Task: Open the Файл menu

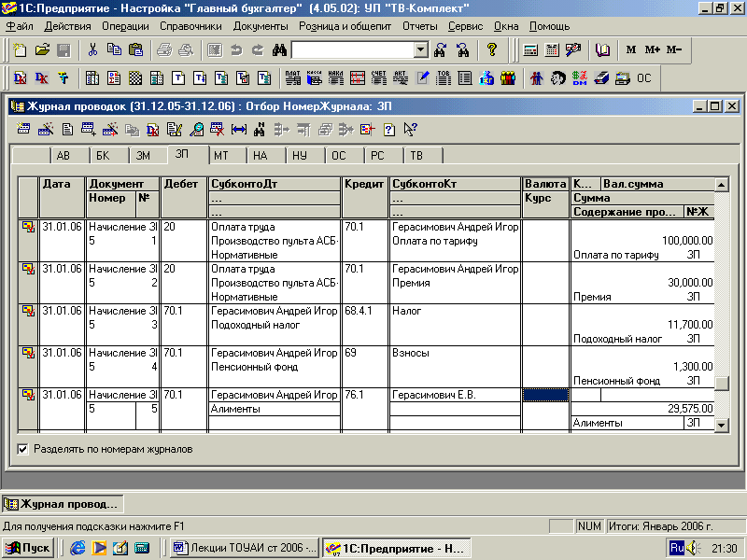Action: click(x=19, y=26)
